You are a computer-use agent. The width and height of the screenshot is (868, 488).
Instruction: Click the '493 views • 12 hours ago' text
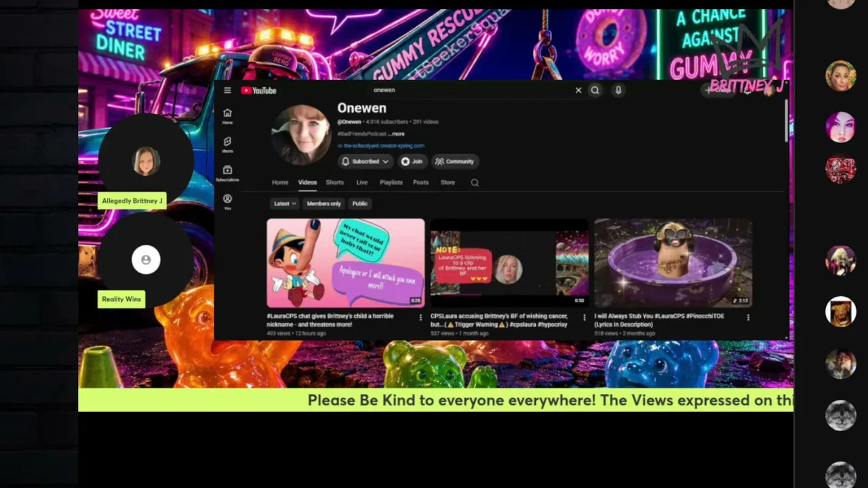click(x=296, y=333)
